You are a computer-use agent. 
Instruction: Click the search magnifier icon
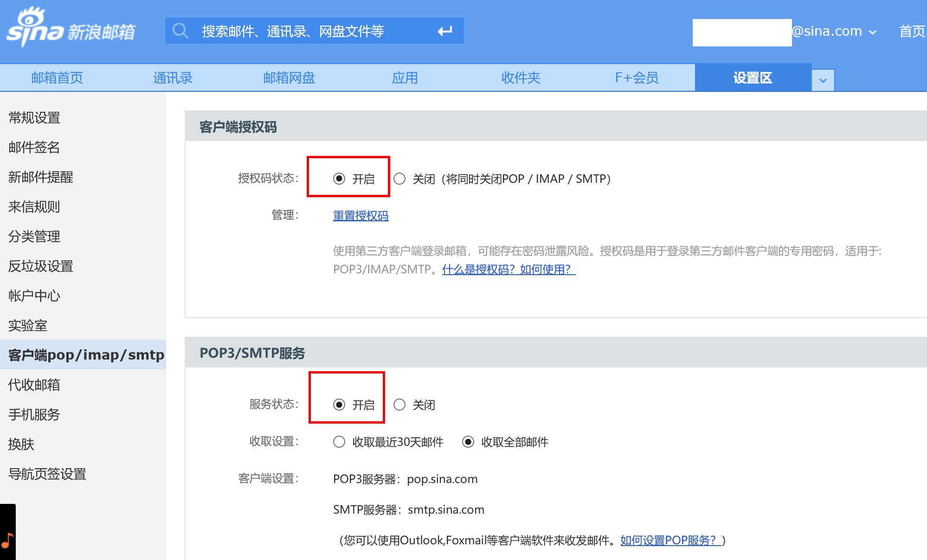pyautogui.click(x=180, y=31)
